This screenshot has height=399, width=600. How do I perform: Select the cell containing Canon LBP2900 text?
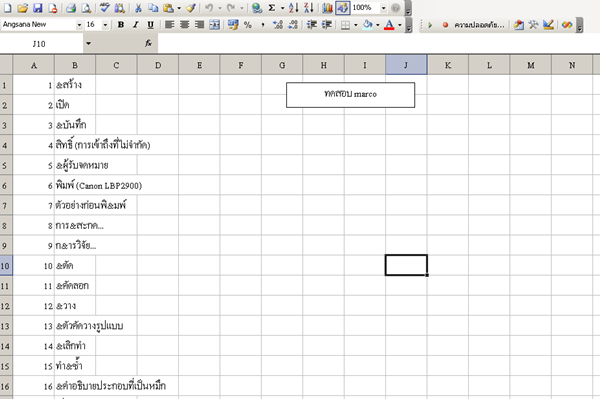pyautogui.click(x=75, y=186)
